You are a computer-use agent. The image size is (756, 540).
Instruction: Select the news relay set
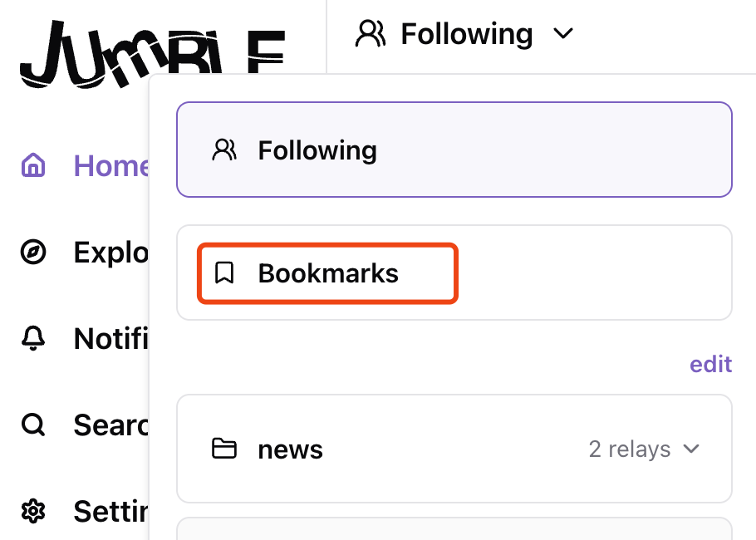click(291, 449)
